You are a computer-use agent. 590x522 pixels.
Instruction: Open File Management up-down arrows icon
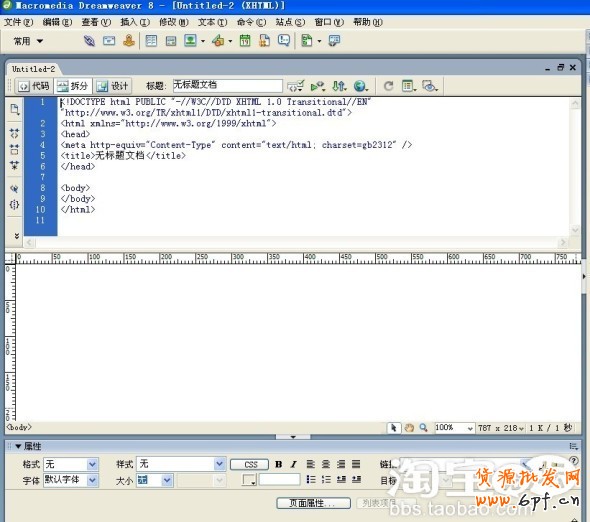click(339, 86)
